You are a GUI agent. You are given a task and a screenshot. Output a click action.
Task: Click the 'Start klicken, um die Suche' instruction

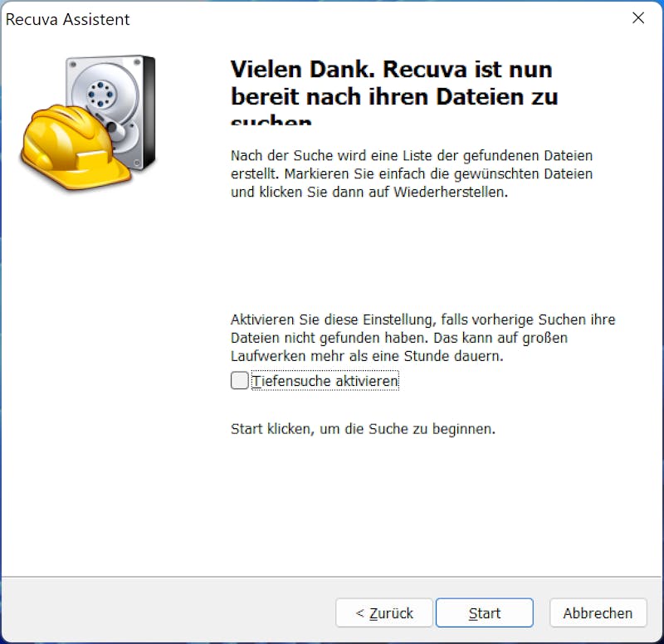[x=363, y=429]
